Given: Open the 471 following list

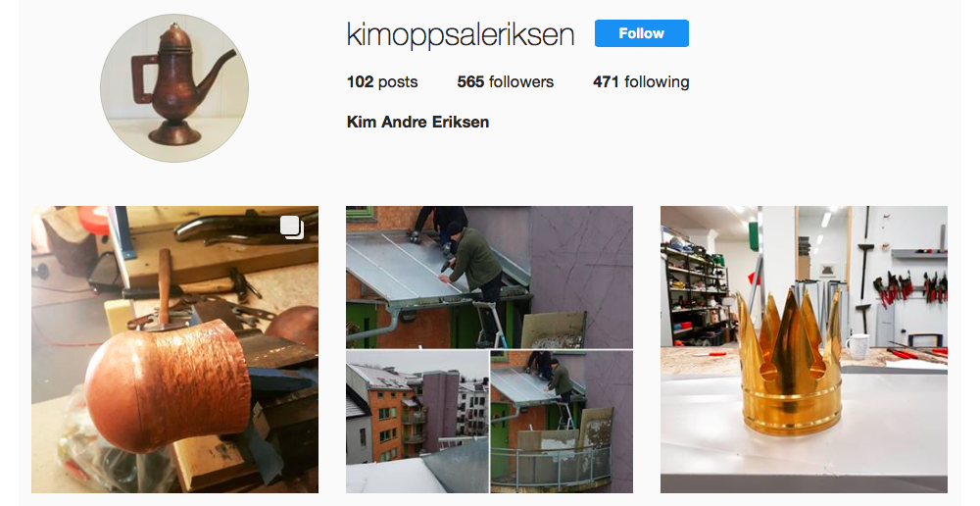Looking at the screenshot, I should [x=641, y=82].
